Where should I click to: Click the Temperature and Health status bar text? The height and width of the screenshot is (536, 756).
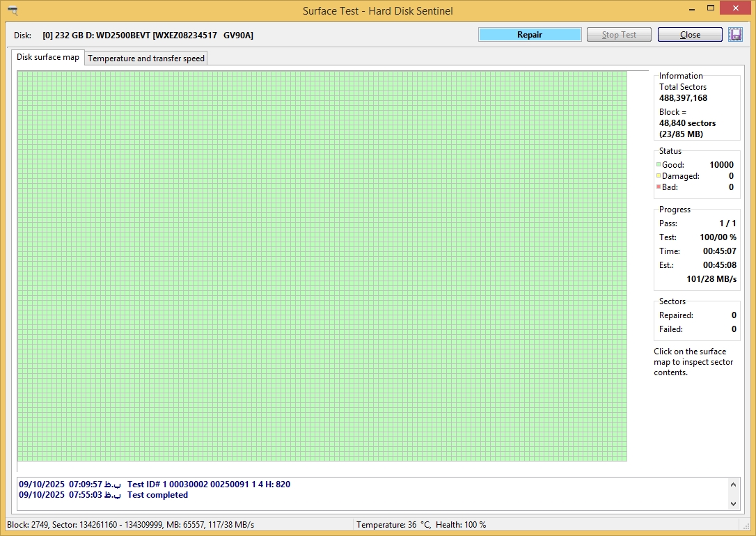(420, 525)
